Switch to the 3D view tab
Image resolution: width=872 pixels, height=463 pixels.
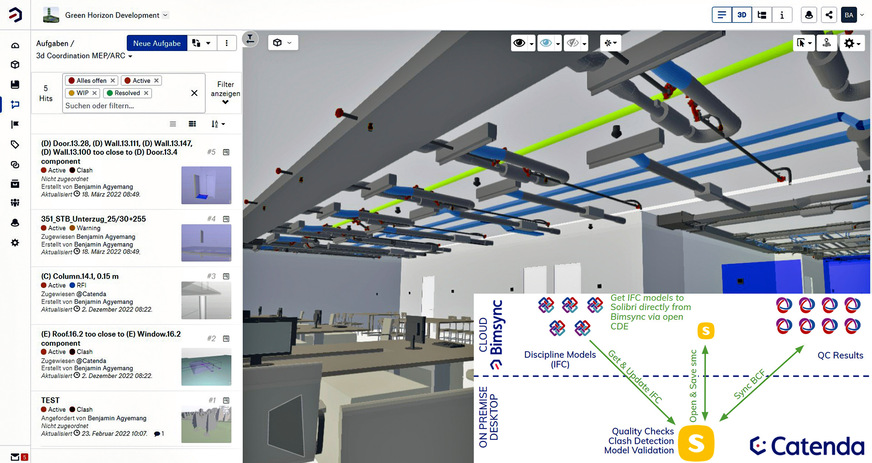coord(742,15)
